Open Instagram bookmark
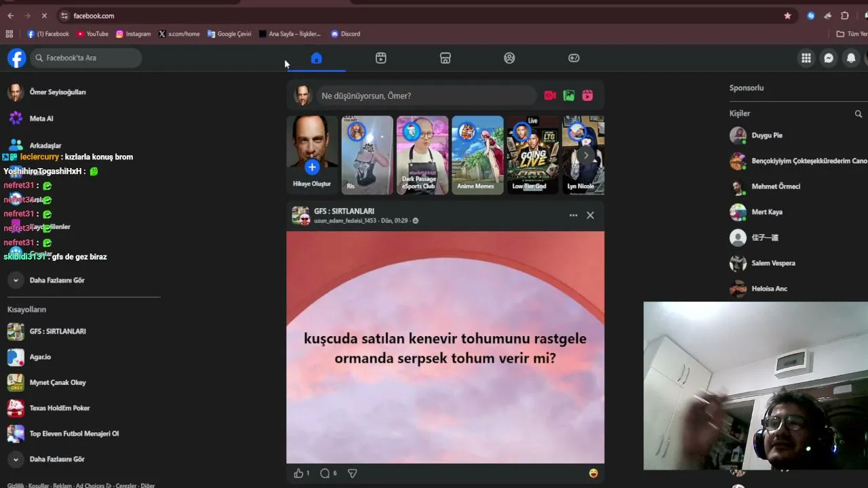The image size is (868, 488). (133, 34)
